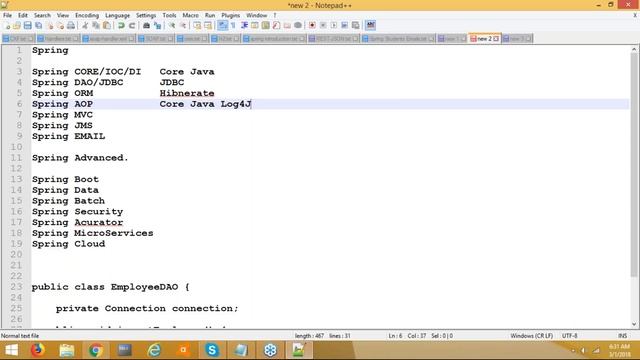
Task: Open Google Chrome from the taskbar
Action: [96, 350]
